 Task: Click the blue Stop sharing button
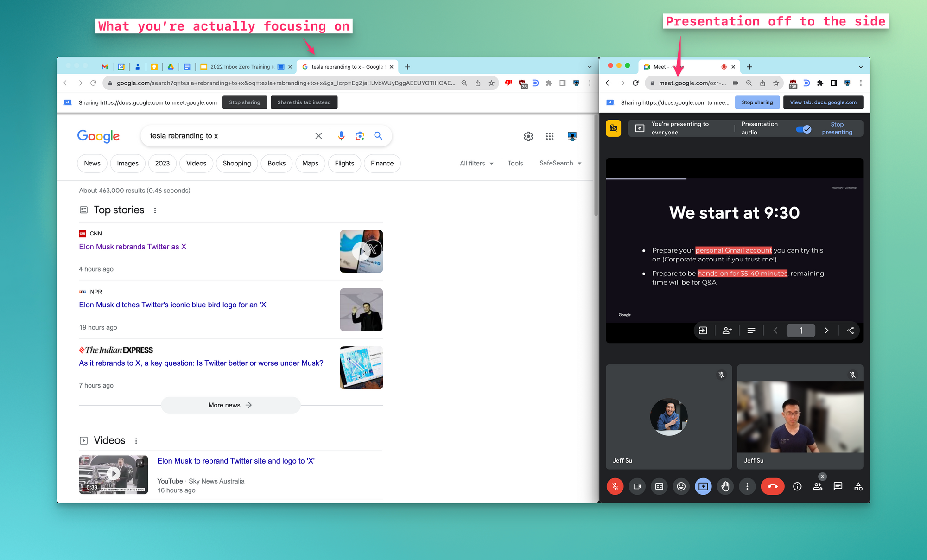pos(757,102)
